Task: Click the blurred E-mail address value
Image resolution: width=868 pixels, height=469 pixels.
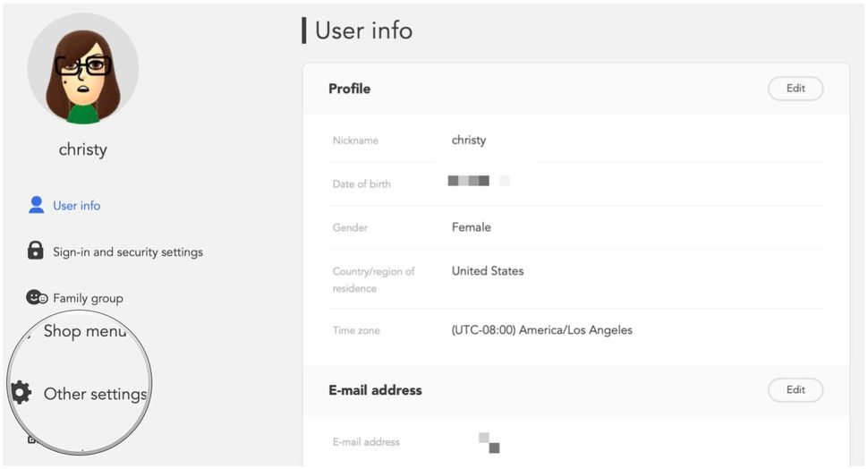Action: [x=489, y=442]
